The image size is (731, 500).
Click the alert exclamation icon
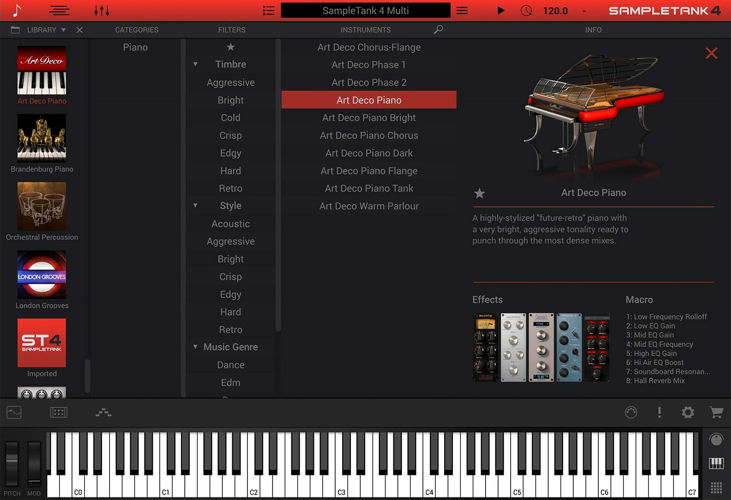point(659,412)
